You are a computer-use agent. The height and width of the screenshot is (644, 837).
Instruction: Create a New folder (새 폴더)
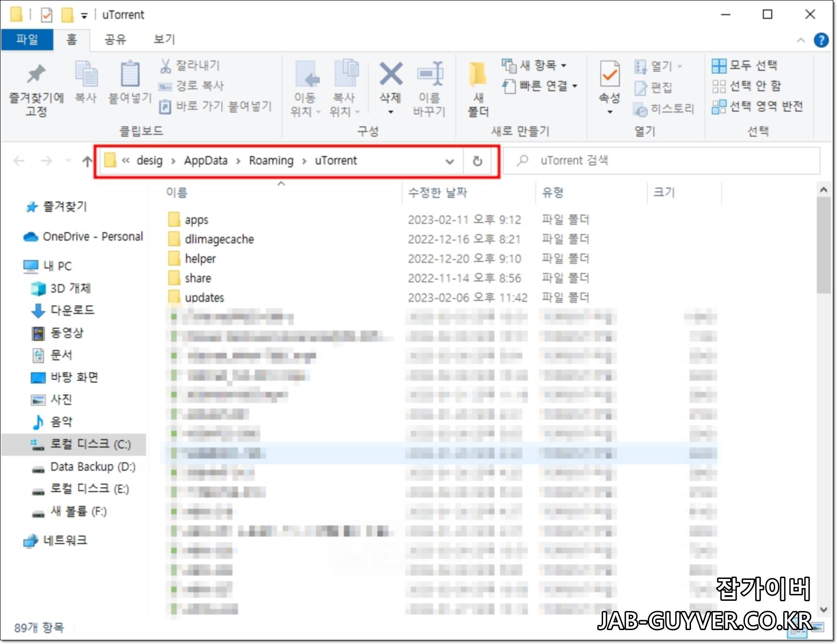click(x=478, y=89)
